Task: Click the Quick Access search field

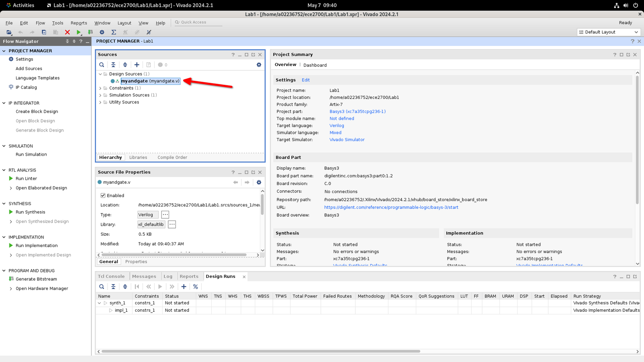Action: (198, 23)
